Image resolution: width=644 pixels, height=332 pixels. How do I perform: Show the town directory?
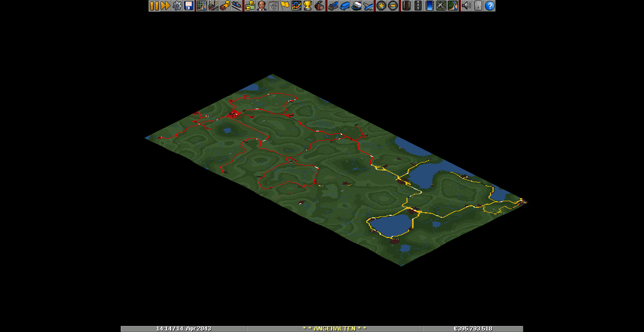[x=213, y=6]
